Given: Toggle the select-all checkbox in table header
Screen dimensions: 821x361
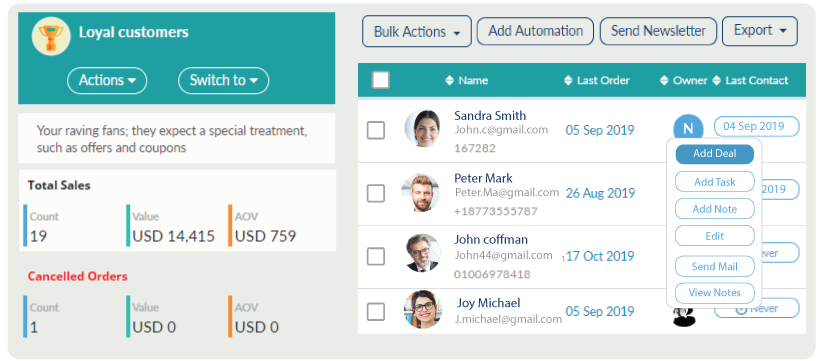Looking at the screenshot, I should coord(381,80).
